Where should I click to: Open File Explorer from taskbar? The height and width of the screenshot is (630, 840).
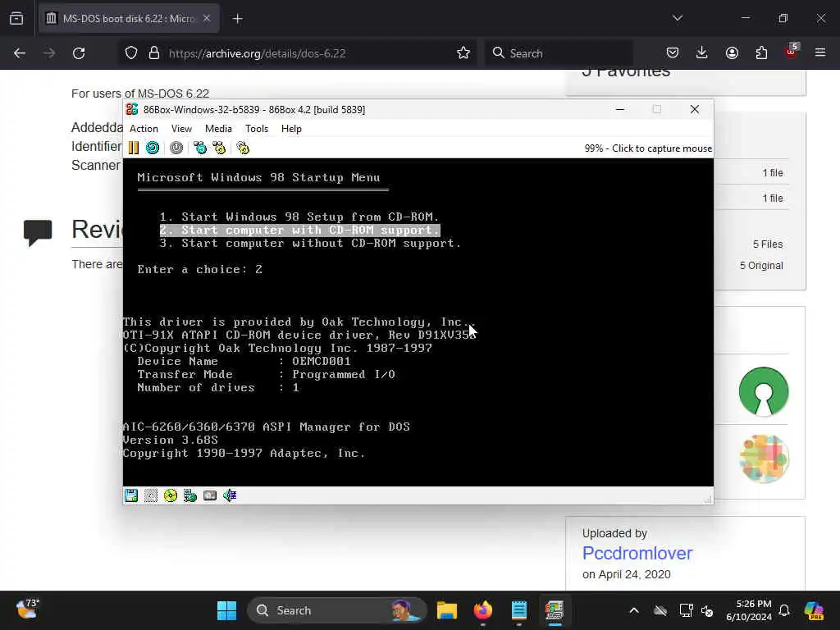click(x=447, y=610)
